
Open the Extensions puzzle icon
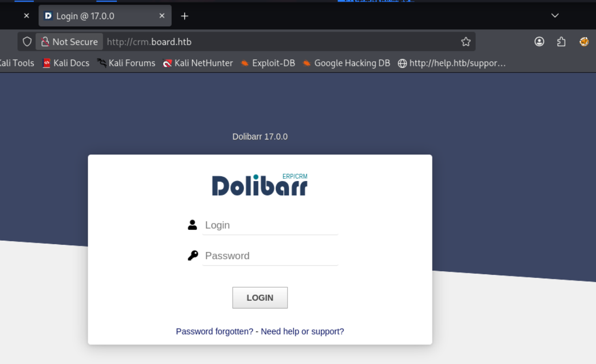561,42
